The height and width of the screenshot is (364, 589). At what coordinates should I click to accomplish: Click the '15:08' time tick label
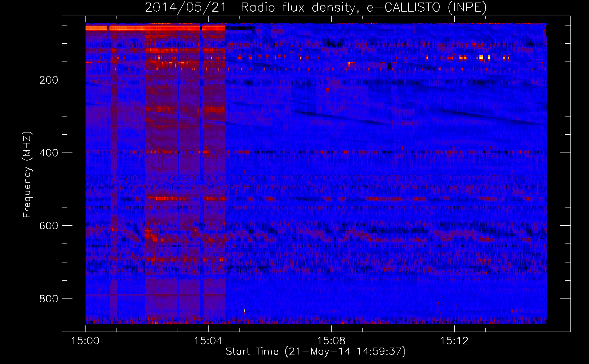pos(332,341)
